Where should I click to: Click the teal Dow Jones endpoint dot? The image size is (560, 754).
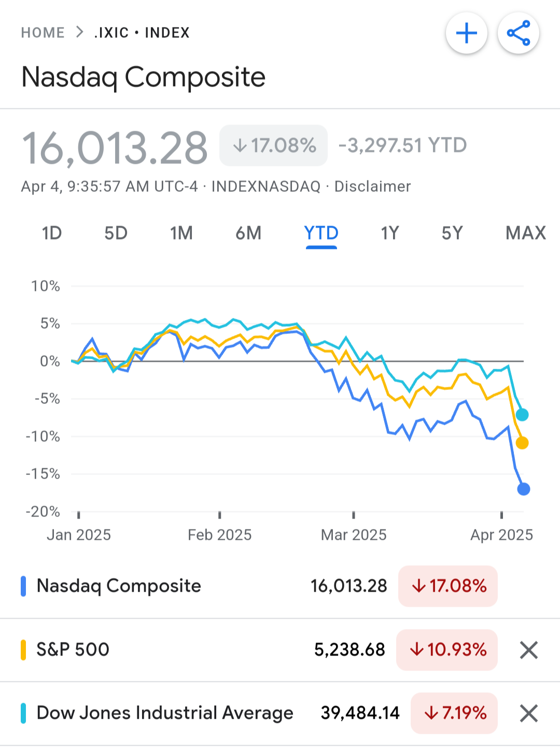tap(522, 415)
